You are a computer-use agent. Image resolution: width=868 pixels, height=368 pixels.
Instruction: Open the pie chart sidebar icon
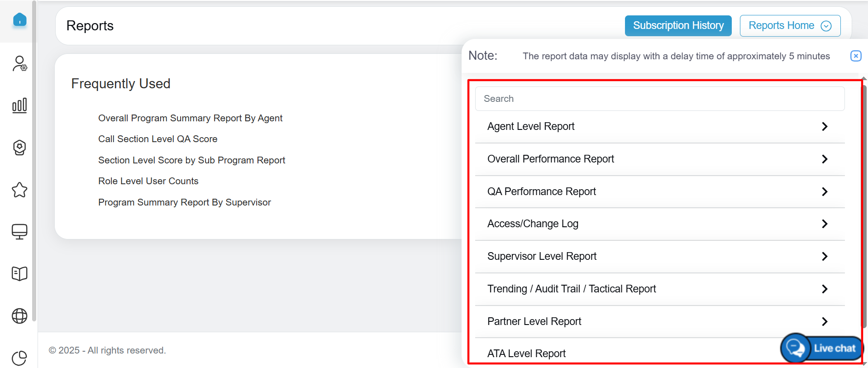tap(19, 358)
